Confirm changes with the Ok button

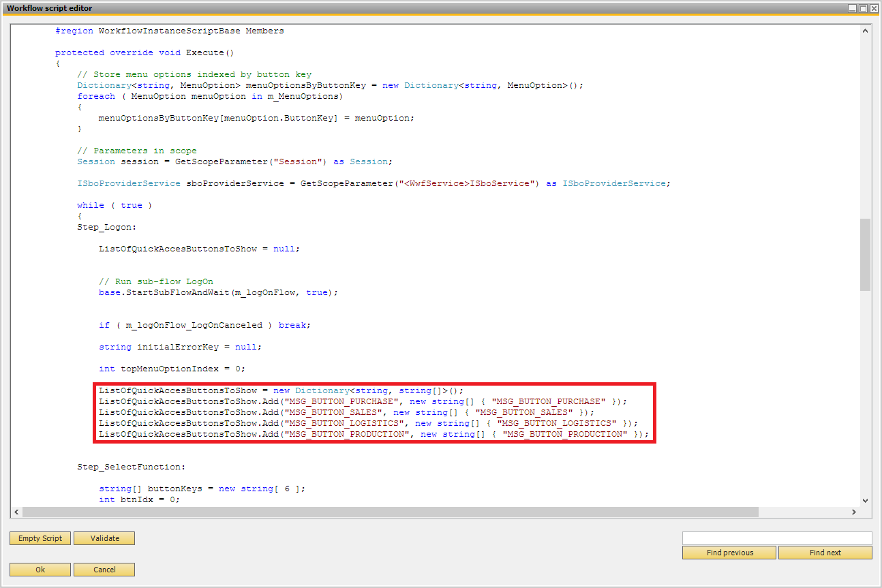click(x=40, y=569)
